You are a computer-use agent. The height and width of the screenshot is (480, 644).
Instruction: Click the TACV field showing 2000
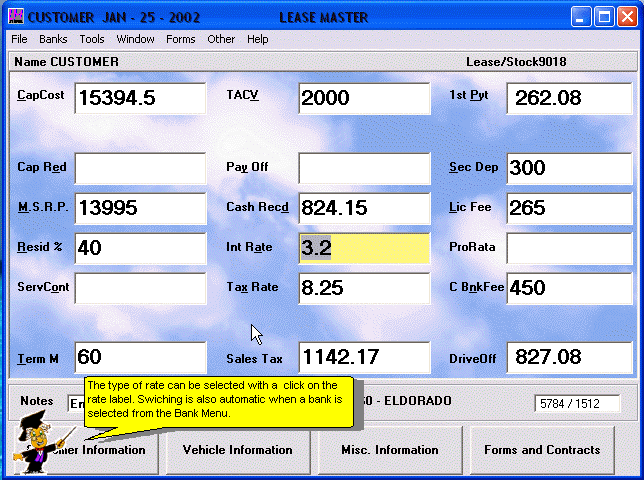click(x=364, y=98)
